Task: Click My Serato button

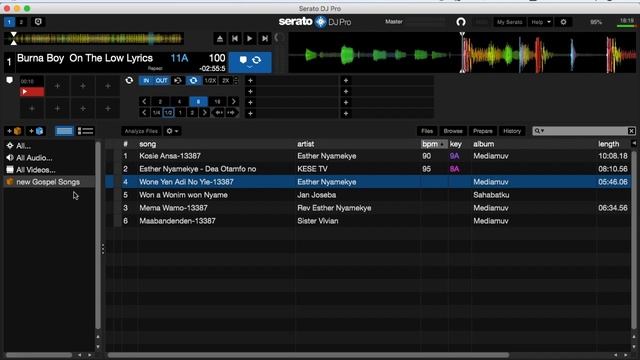Action: click(x=509, y=22)
